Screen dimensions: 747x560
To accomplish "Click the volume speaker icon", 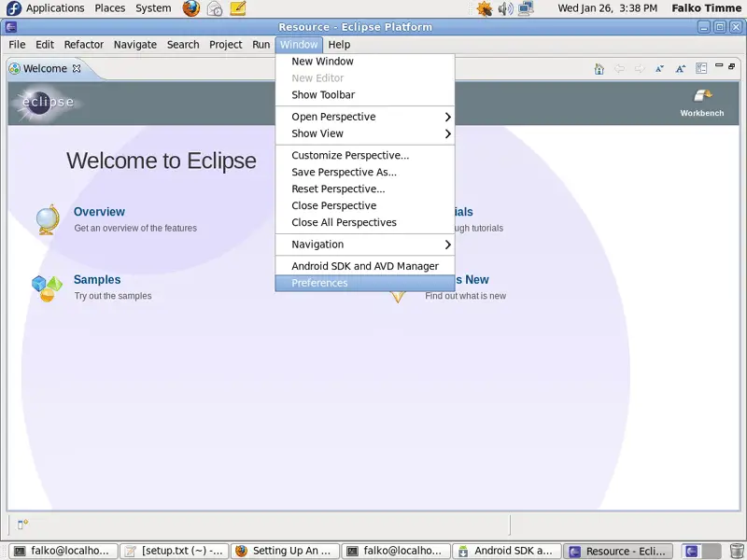I will [x=505, y=8].
